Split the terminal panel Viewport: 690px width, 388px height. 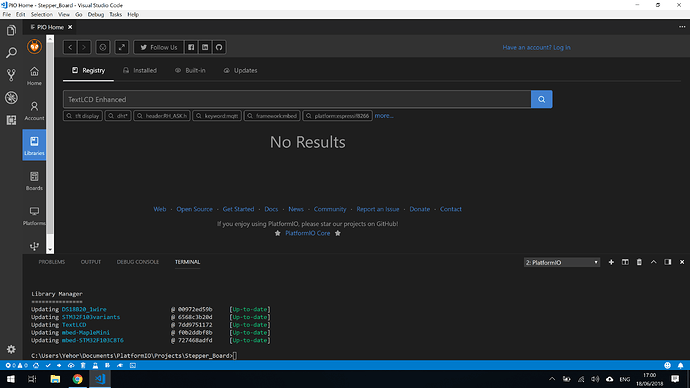coord(625,262)
